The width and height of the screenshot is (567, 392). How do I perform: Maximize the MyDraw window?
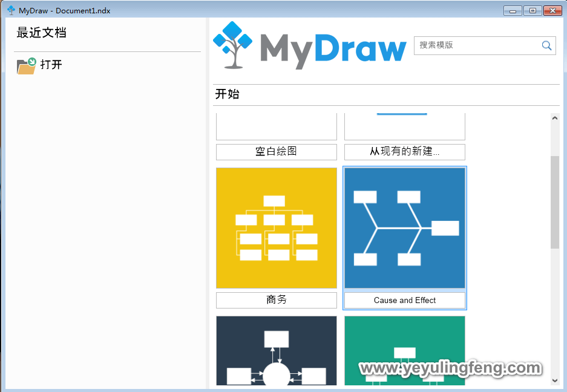[533, 10]
